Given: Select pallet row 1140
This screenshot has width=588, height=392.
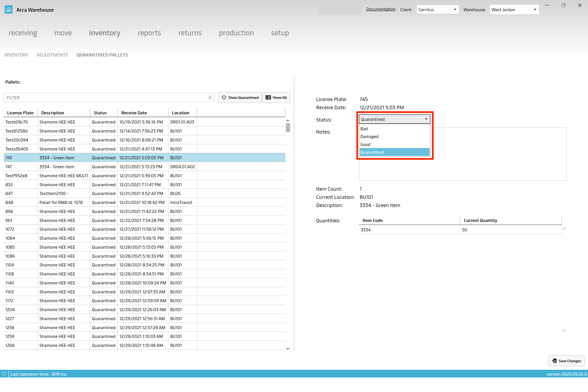Looking at the screenshot, I should (x=145, y=283).
